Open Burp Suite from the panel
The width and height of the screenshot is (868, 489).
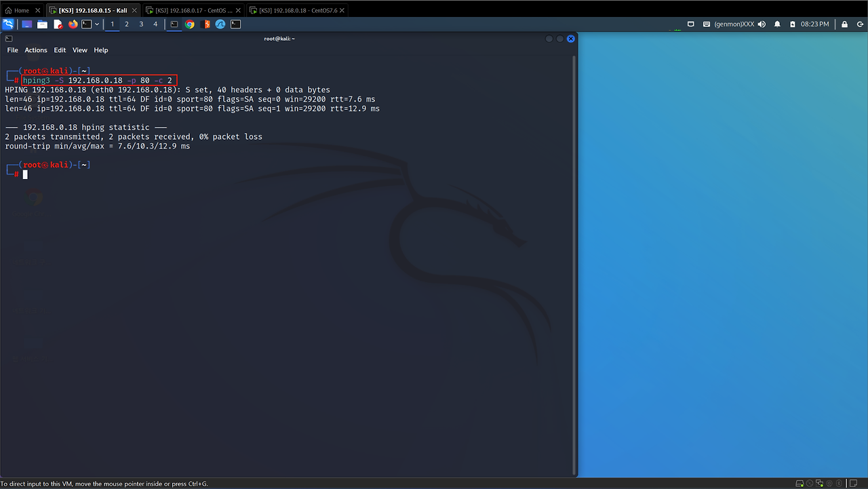point(207,24)
